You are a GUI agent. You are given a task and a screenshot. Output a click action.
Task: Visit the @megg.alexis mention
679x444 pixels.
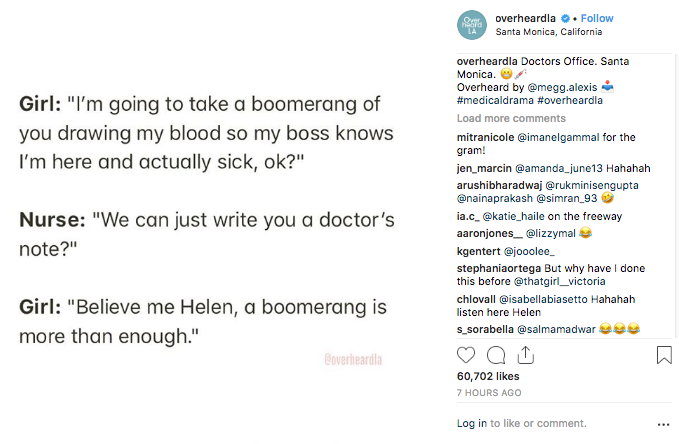coord(562,88)
